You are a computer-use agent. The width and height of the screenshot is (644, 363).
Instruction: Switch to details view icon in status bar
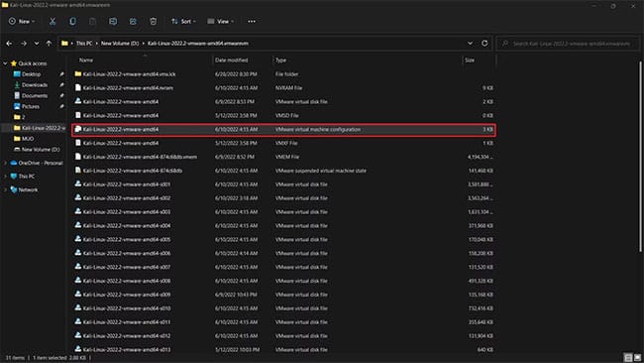point(628,358)
